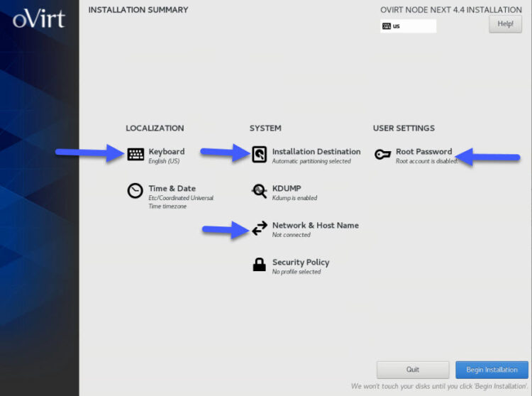Screen dimensions: 532x396
Task: Click the oVirt logo
Action: tap(39, 18)
